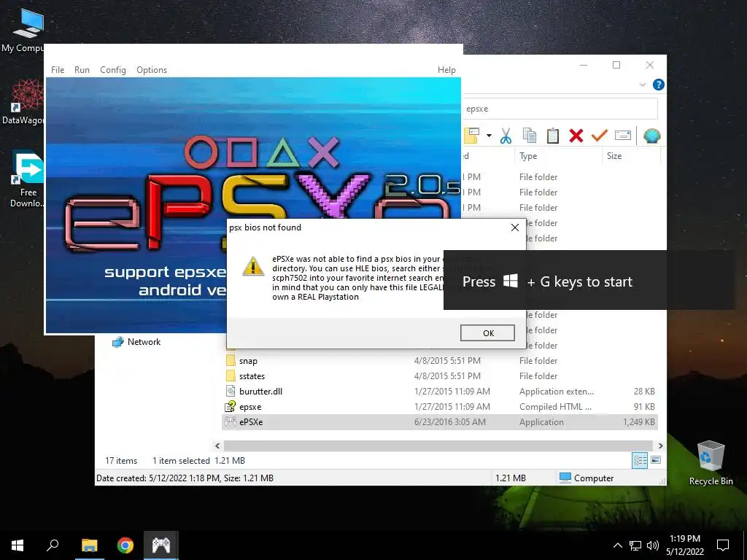Switch to Large icons view in status bar

pyautogui.click(x=656, y=460)
